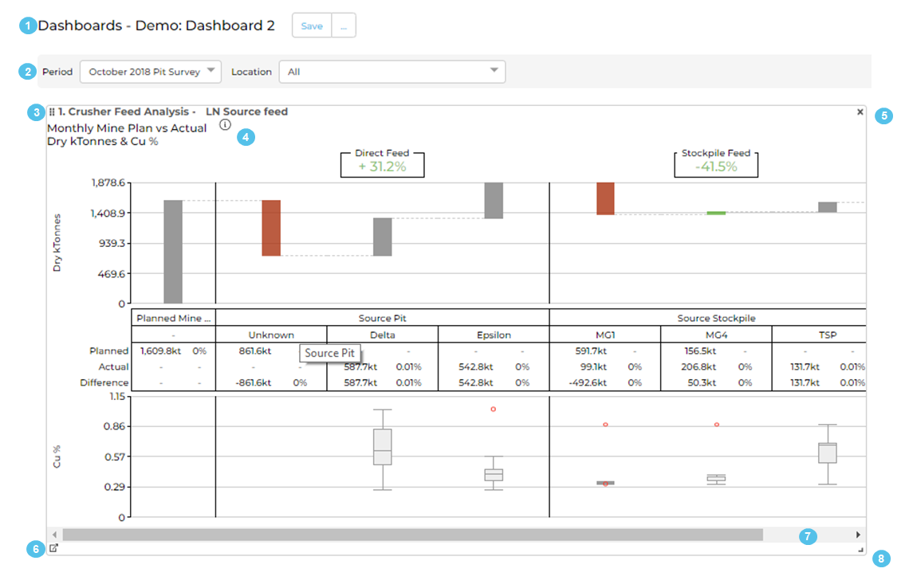Image resolution: width=913 pixels, height=588 pixels.
Task: Click the Delta Cu % box plot
Action: (383, 447)
